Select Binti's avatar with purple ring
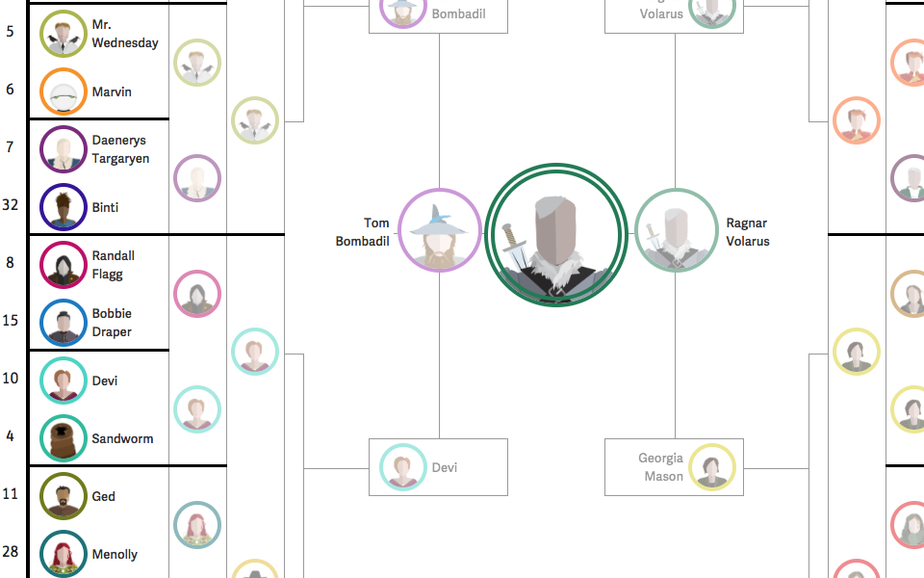 click(x=64, y=207)
